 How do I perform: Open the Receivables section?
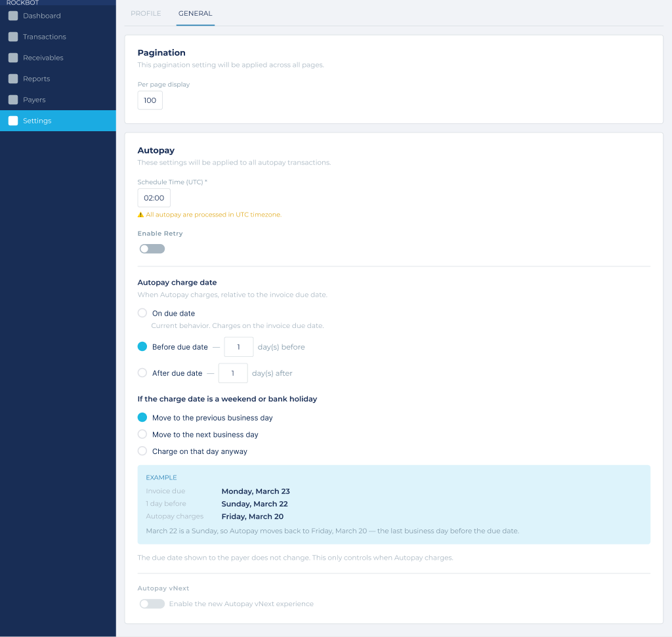(58, 58)
